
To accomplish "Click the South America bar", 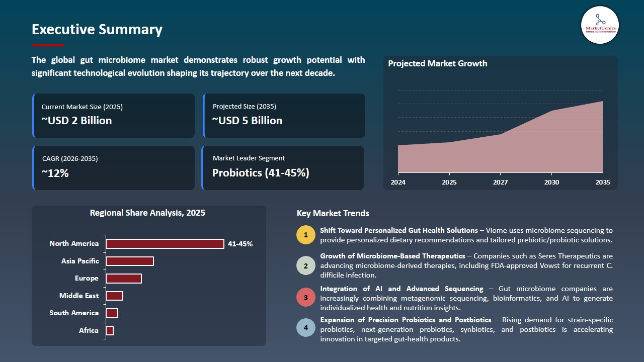I will [112, 313].
